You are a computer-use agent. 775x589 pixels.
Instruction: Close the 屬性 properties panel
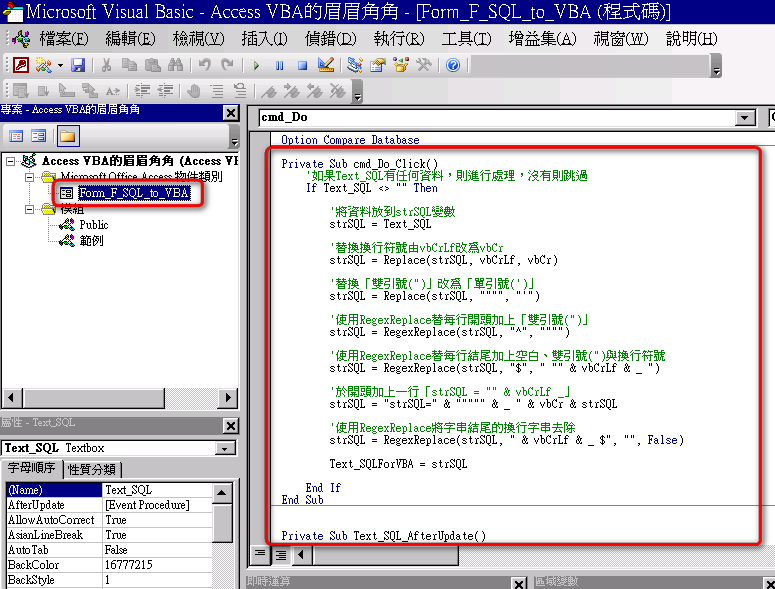coord(230,425)
